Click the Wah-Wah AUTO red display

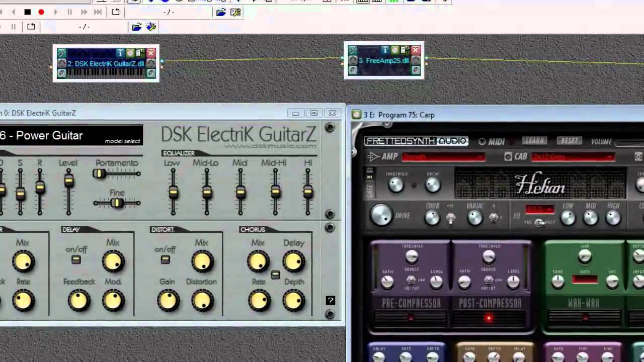click(585, 279)
